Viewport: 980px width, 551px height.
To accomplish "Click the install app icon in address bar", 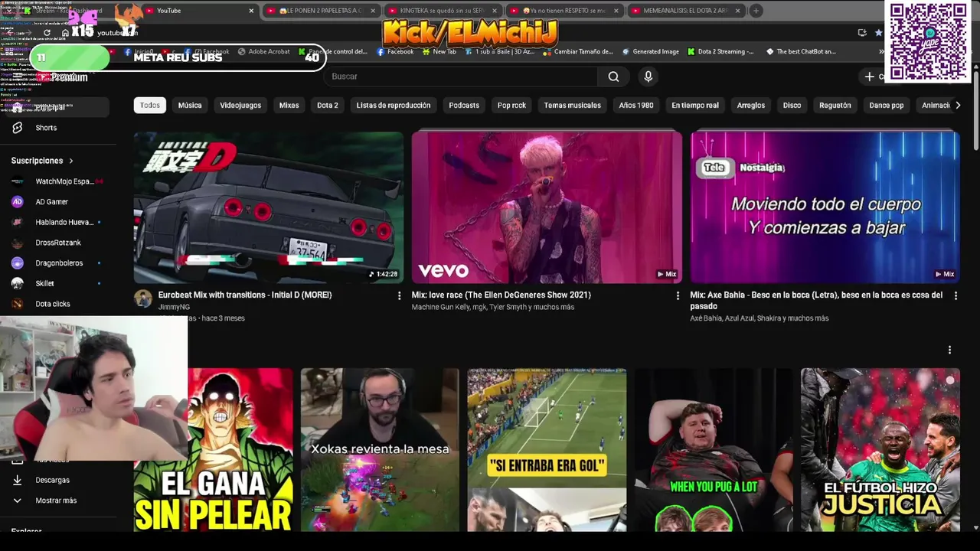I will 862,33.
